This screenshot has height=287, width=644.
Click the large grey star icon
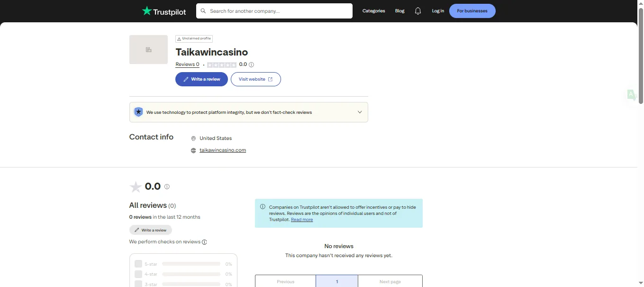pyautogui.click(x=136, y=187)
